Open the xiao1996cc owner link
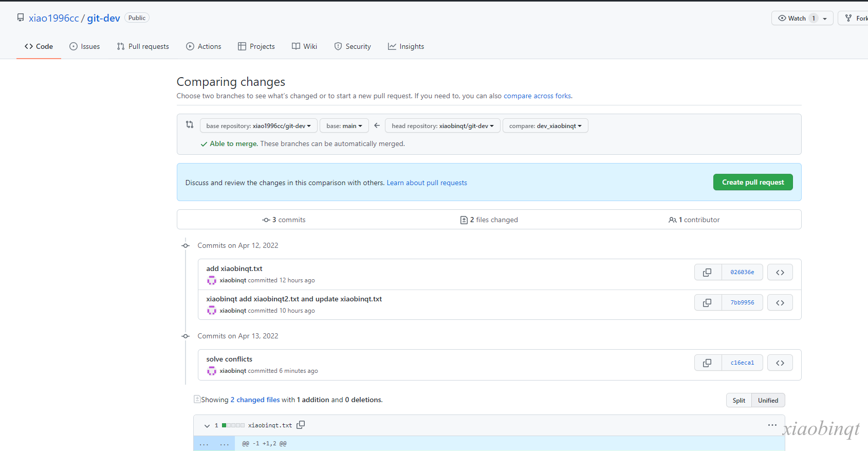 (x=54, y=18)
